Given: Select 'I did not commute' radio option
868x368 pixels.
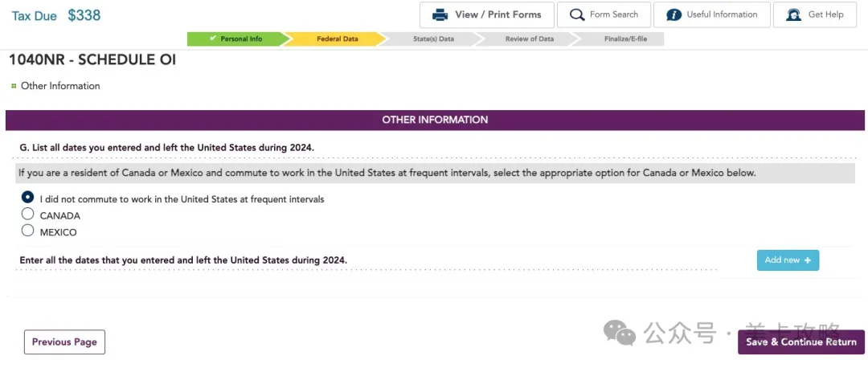Looking at the screenshot, I should (x=28, y=198).
